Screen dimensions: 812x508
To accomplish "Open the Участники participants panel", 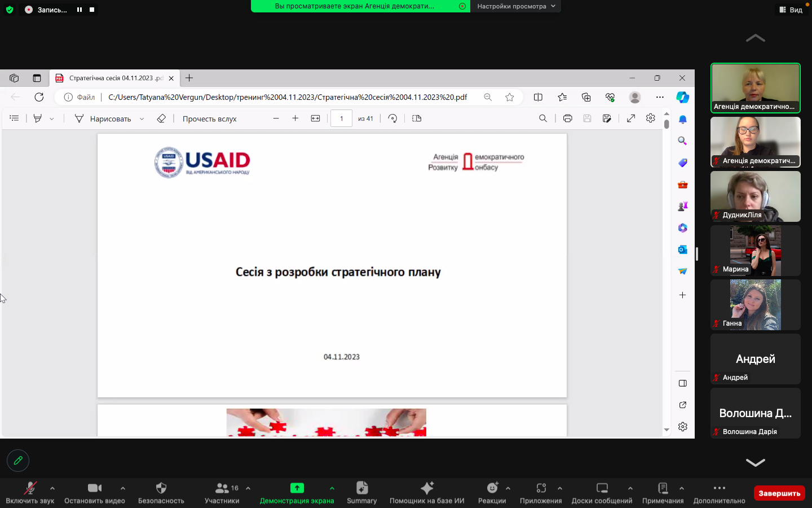I will [x=222, y=488].
